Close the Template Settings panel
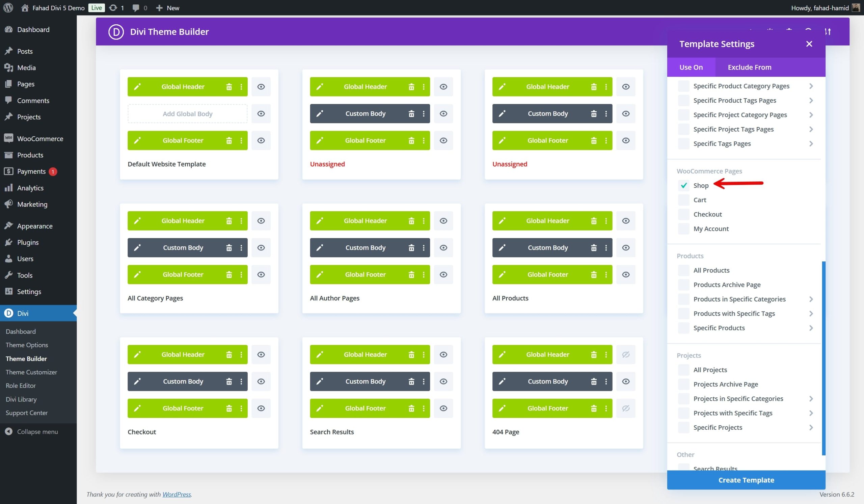 point(809,43)
